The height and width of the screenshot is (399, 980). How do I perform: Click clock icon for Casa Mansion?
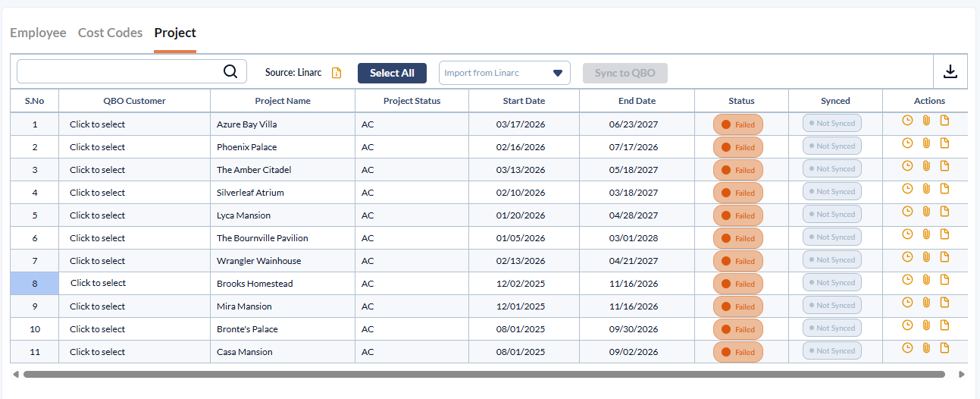907,347
